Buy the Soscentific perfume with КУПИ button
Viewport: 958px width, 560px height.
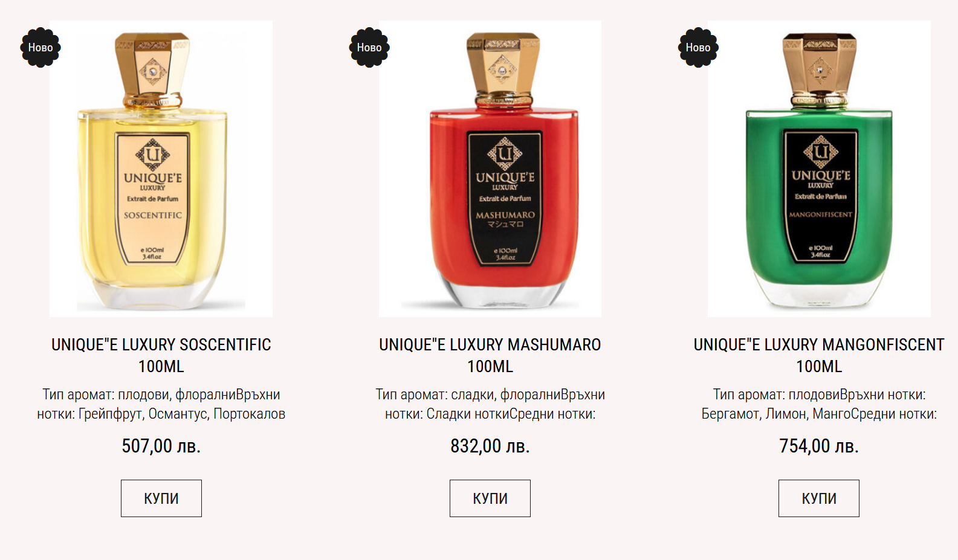(161, 498)
